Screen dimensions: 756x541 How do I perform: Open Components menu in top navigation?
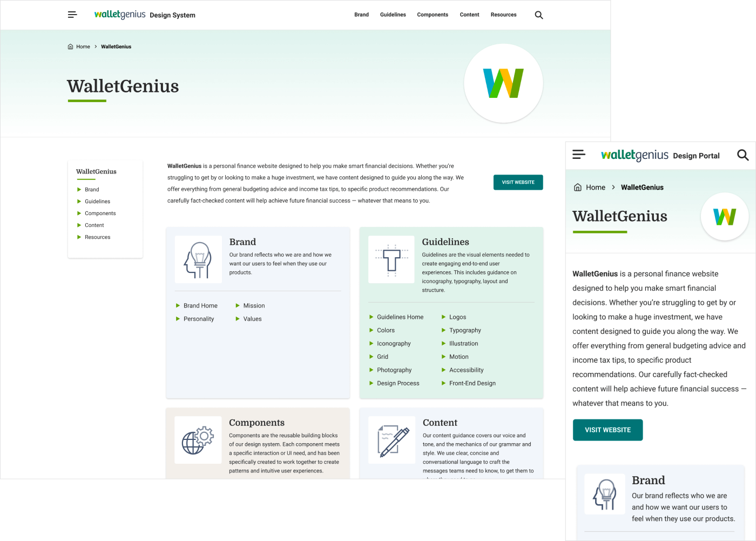pos(433,15)
